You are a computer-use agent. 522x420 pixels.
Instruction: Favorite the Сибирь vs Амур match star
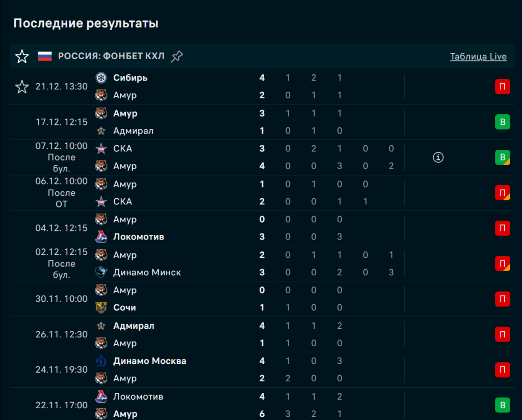[22, 87]
